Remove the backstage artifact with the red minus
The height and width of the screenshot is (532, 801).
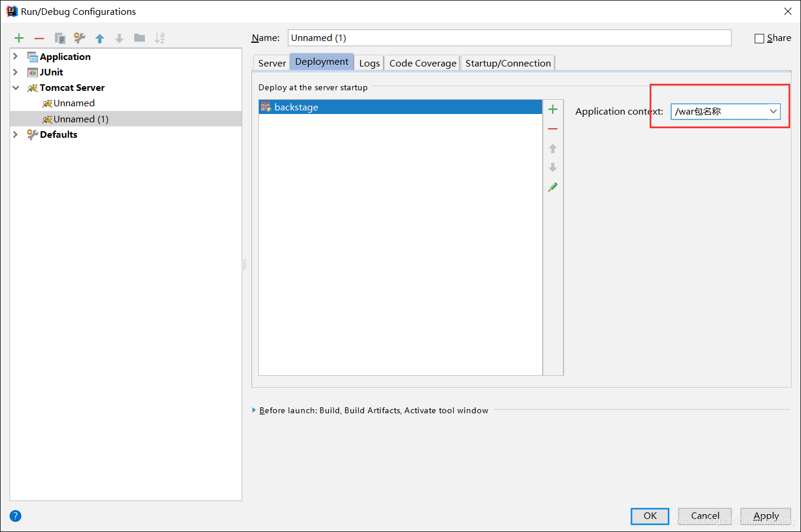point(553,129)
